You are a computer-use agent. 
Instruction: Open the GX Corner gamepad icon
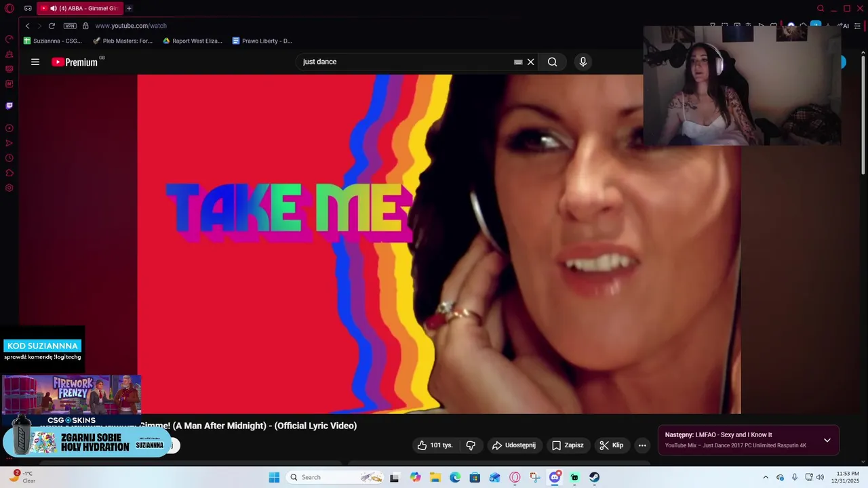tap(28, 8)
